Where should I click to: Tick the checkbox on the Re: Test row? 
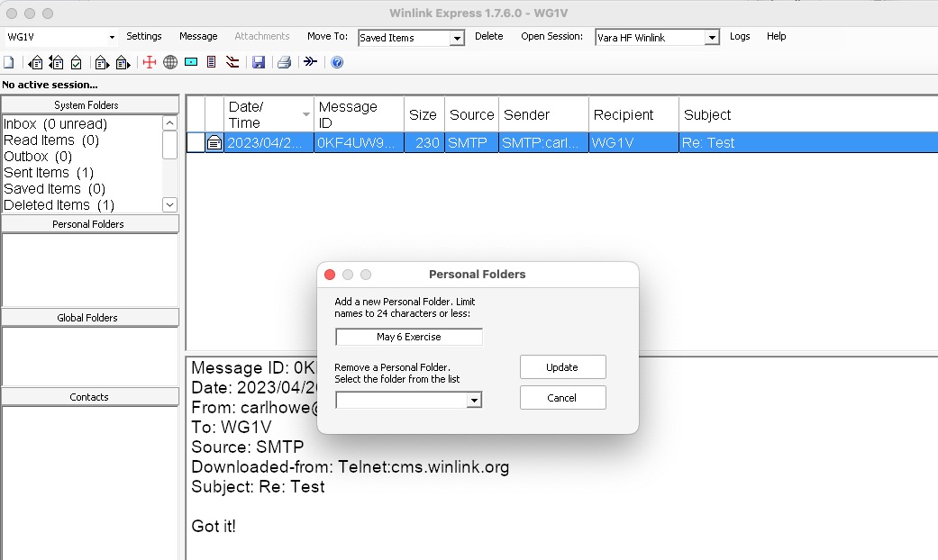coord(196,142)
